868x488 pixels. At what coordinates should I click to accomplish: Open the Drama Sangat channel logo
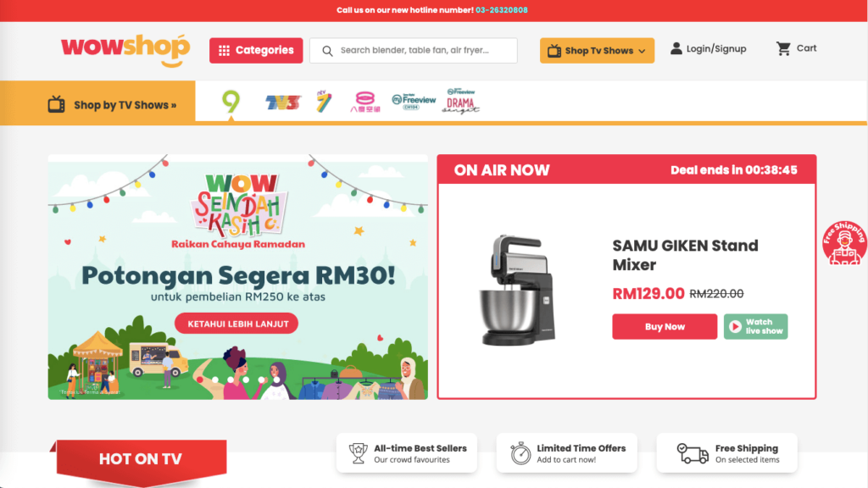pyautogui.click(x=460, y=102)
